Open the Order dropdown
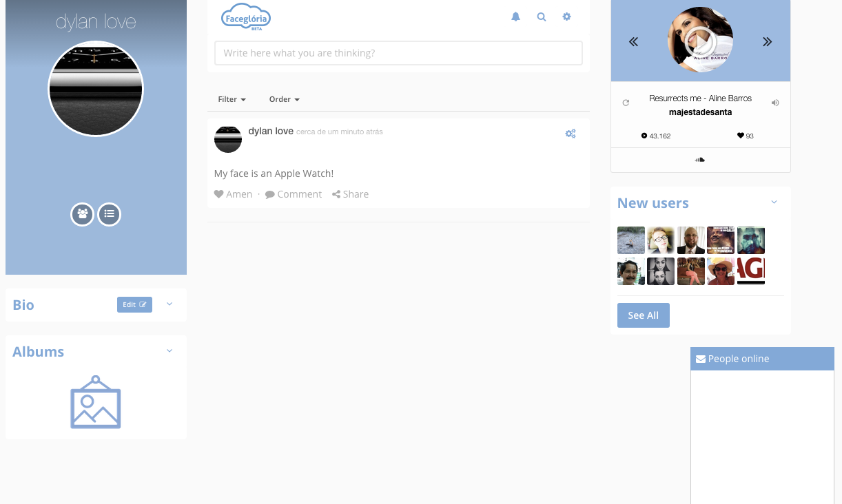 tap(284, 99)
